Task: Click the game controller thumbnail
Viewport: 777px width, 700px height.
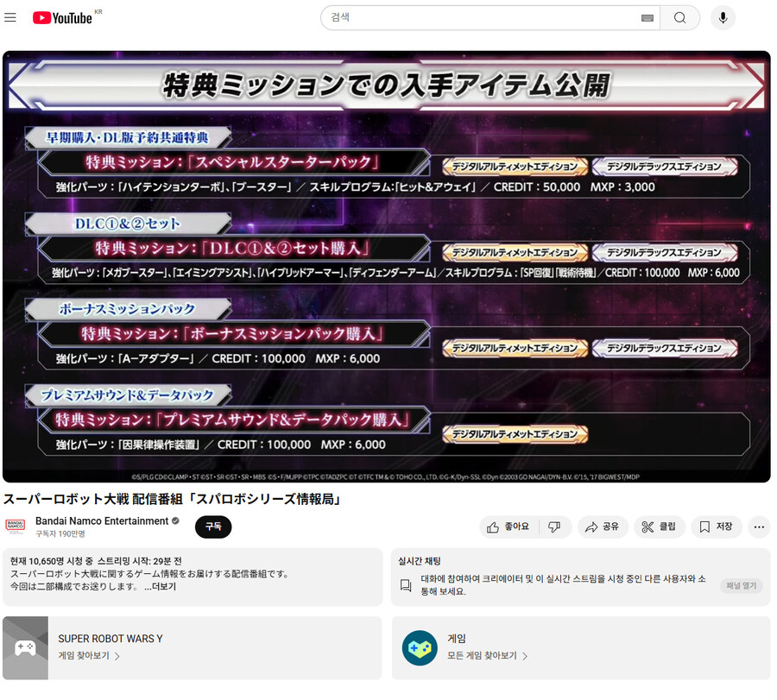Action: [x=25, y=647]
